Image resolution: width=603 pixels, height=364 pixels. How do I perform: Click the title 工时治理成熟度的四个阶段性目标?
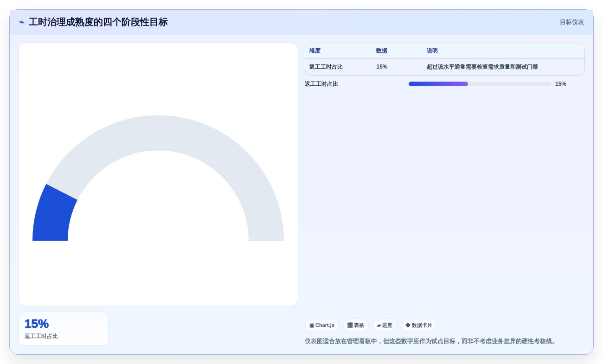point(98,22)
